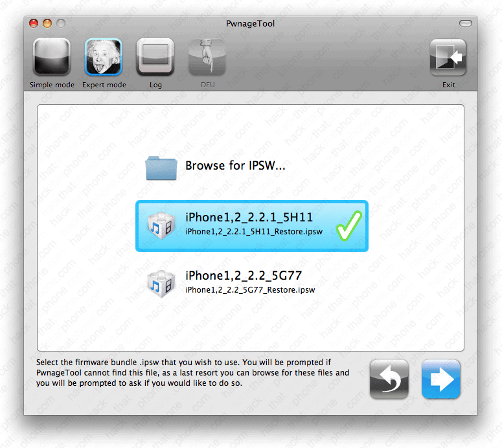This screenshot has width=502, height=448.
Task: Click the Simple mode label
Action: tap(52, 85)
